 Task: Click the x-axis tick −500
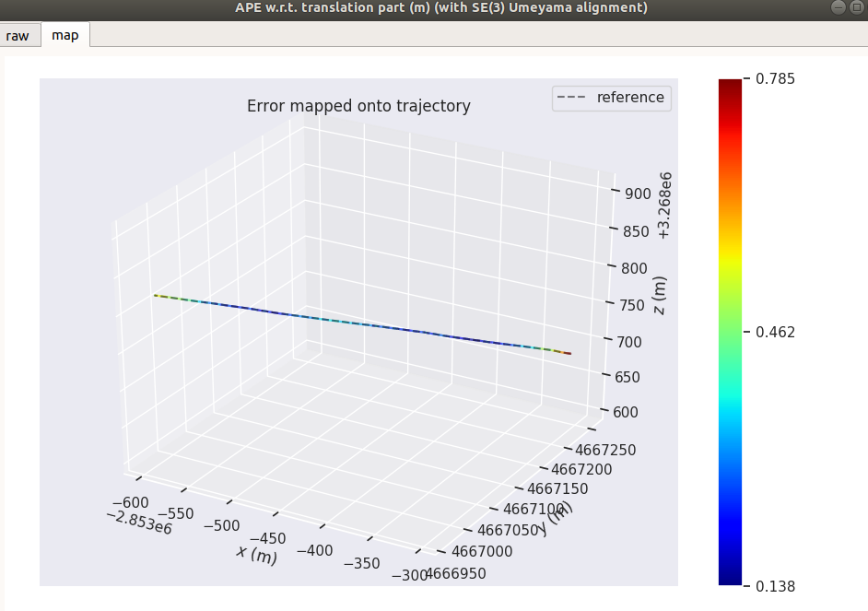222,525
